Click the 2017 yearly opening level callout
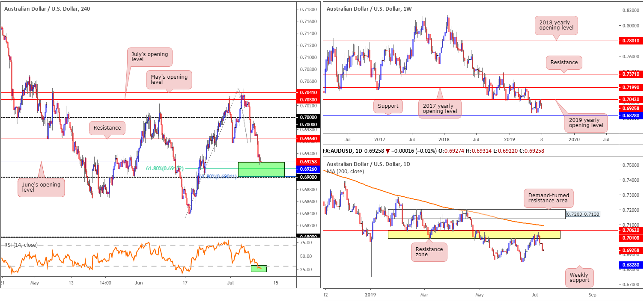Image resolution: width=644 pixels, height=302 pixels. [440, 107]
